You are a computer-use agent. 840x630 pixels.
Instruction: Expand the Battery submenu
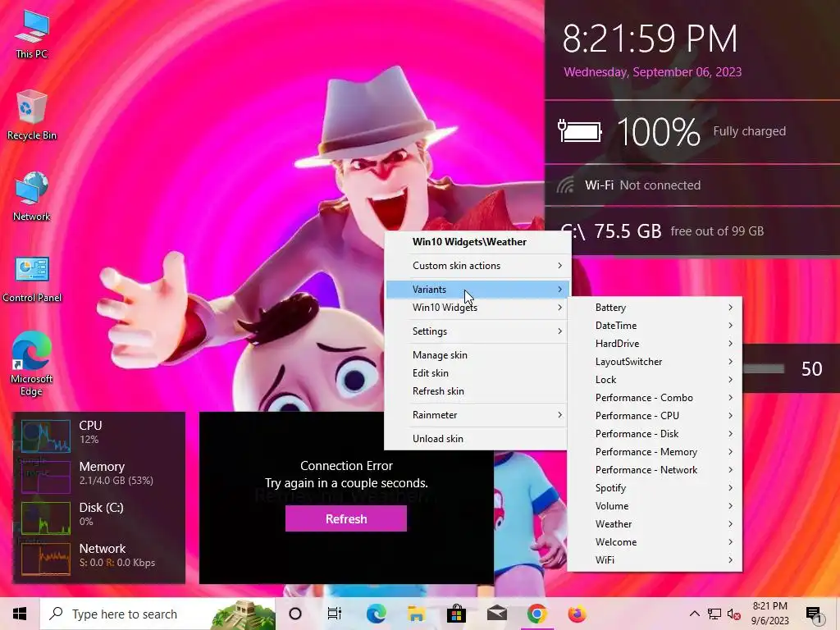pyautogui.click(x=655, y=308)
